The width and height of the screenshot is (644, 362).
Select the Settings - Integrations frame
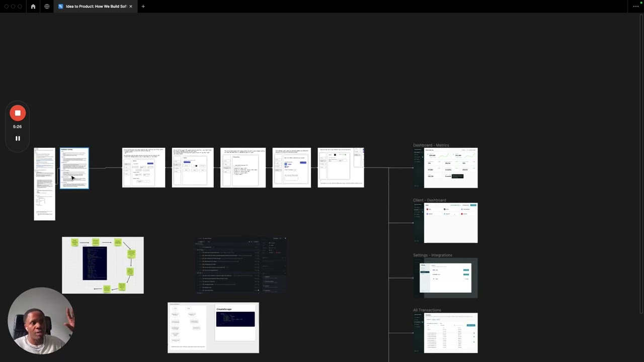coord(445,278)
